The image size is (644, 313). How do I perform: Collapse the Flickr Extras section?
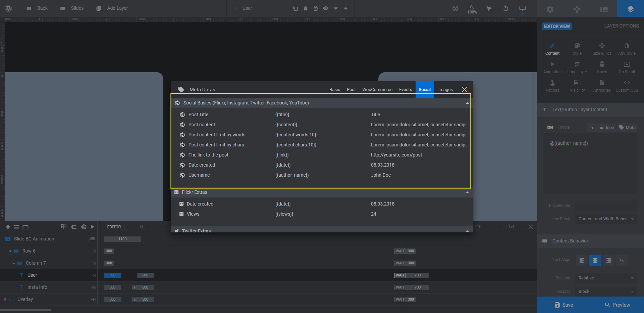(467, 192)
